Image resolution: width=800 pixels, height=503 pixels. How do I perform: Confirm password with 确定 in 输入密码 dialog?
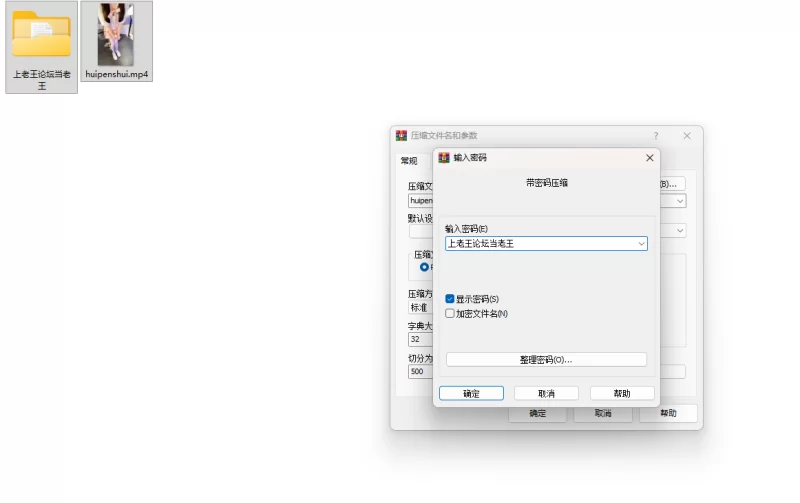(471, 393)
